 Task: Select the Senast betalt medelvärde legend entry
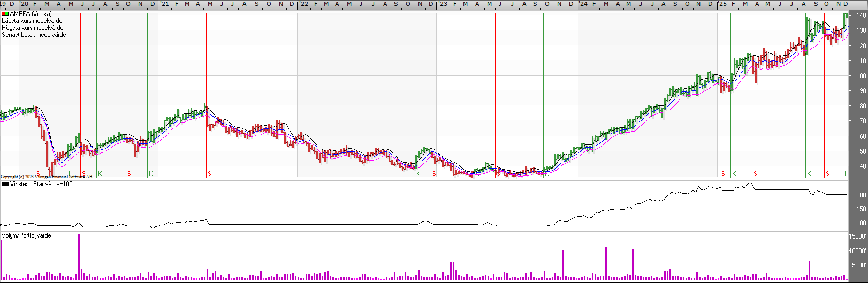click(34, 35)
